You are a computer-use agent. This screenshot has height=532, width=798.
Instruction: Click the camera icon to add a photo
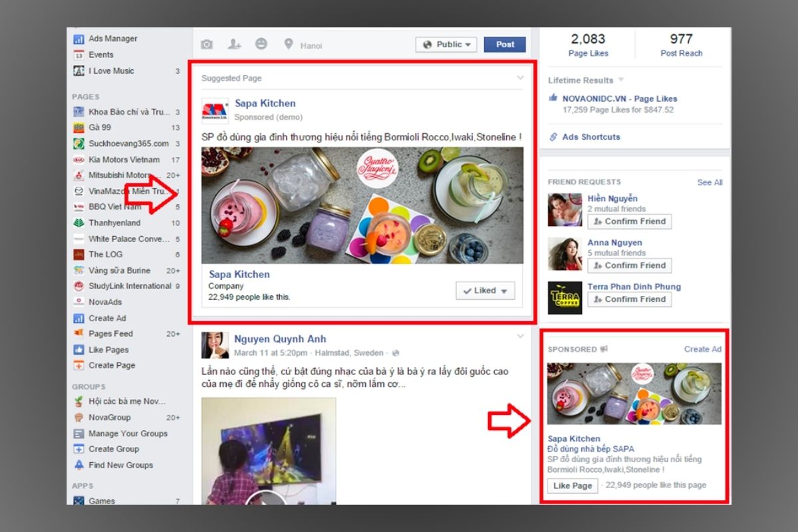point(207,44)
